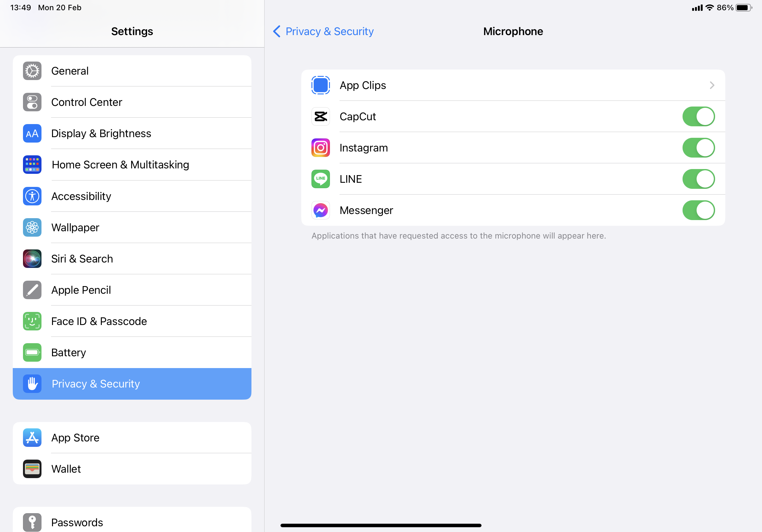The width and height of the screenshot is (762, 532).
Task: Tap the Face ID & Passcode icon
Action: click(x=32, y=321)
